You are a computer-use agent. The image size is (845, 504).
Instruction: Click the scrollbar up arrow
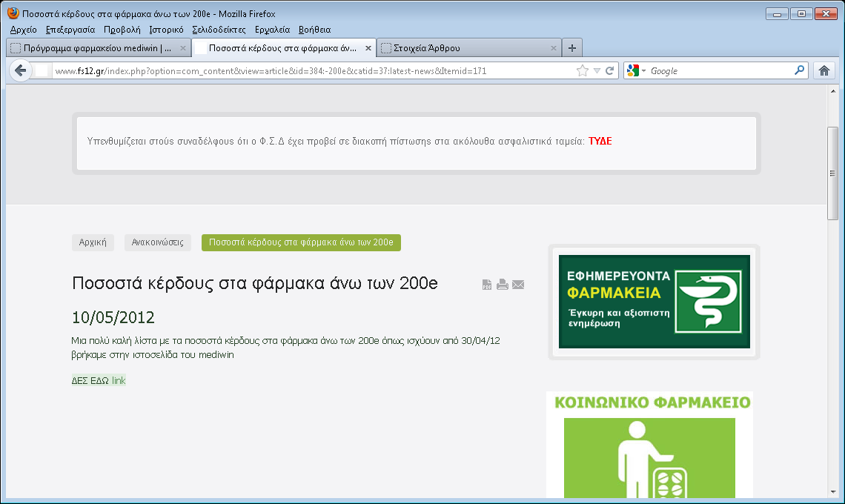(x=833, y=92)
